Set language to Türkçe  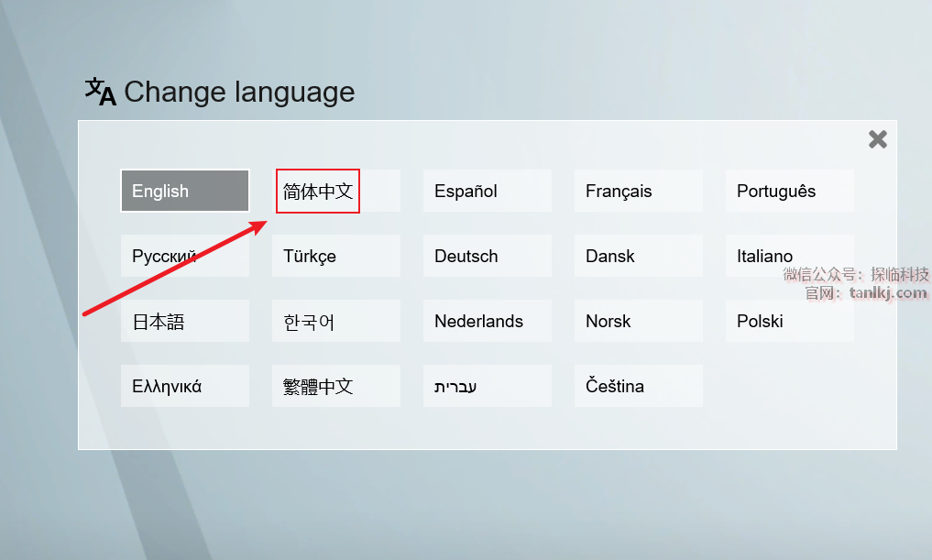pyautogui.click(x=335, y=256)
